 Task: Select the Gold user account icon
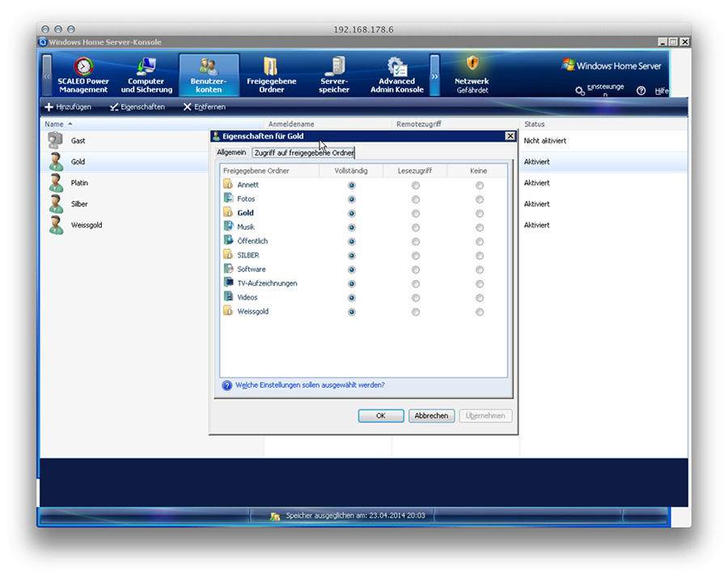click(56, 162)
